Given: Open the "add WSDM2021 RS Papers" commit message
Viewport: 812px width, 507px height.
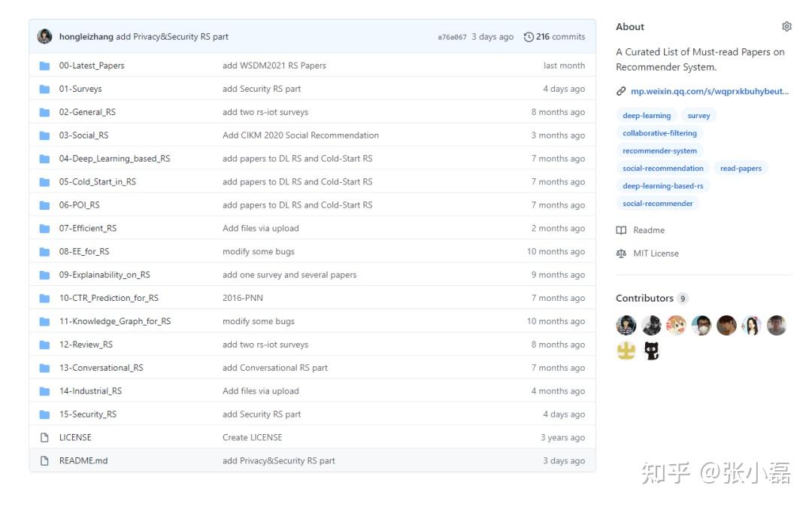Looking at the screenshot, I should (274, 65).
